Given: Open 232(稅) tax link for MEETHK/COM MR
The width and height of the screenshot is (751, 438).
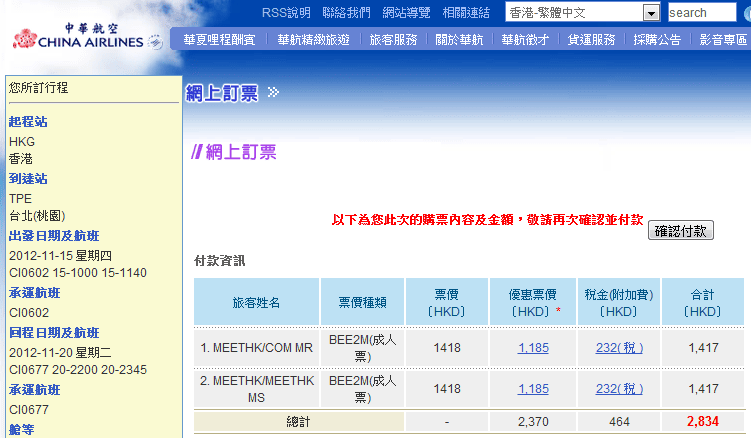Looking at the screenshot, I should point(620,348).
